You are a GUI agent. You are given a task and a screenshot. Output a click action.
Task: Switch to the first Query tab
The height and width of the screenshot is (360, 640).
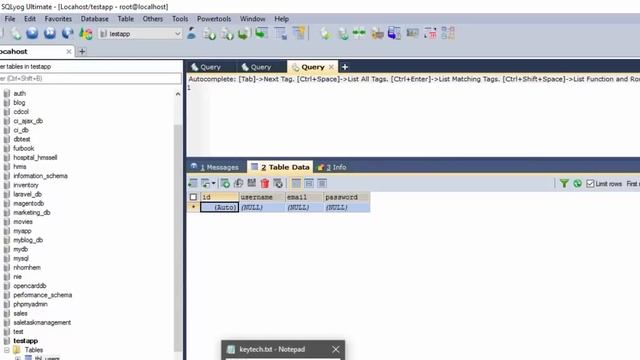pos(211,67)
